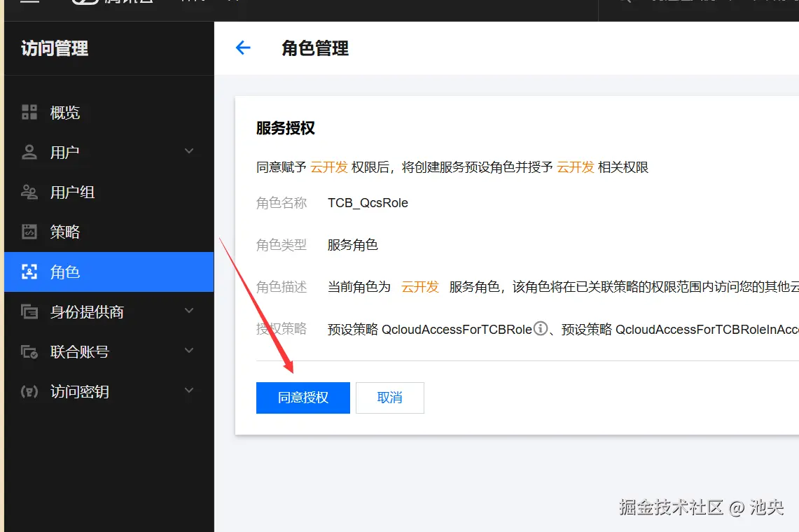The image size is (799, 532).
Task: Click the 访问密钥 key icon in the sidebar
Action: pos(29,391)
